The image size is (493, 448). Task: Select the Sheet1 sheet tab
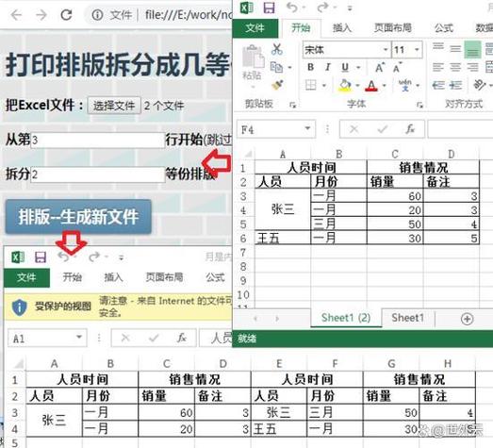click(408, 318)
